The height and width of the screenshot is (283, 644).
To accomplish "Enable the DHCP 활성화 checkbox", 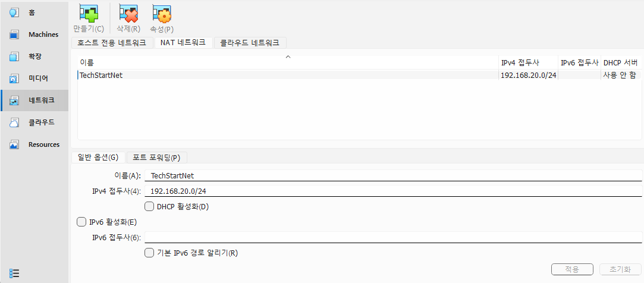I will pos(149,207).
